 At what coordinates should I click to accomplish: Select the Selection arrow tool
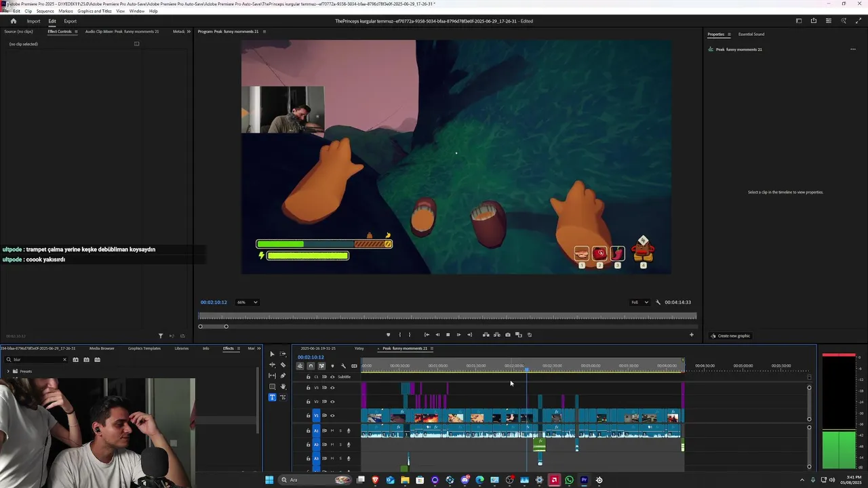(272, 354)
